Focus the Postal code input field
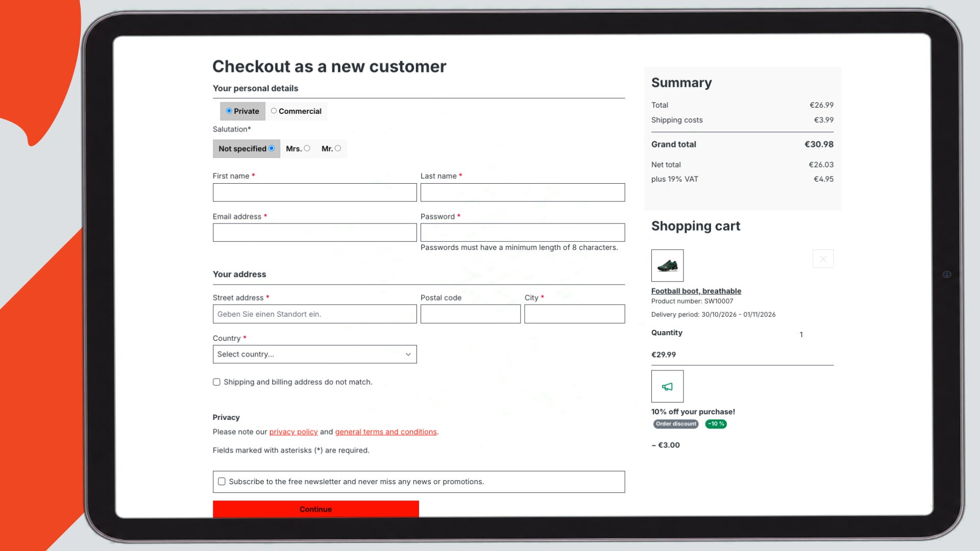 point(470,314)
